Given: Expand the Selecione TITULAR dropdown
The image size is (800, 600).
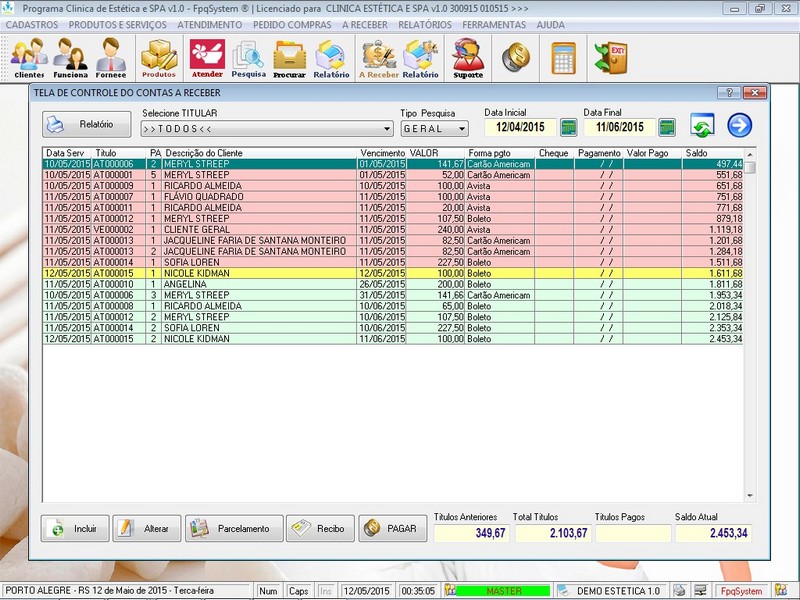Looking at the screenshot, I should click(387, 129).
